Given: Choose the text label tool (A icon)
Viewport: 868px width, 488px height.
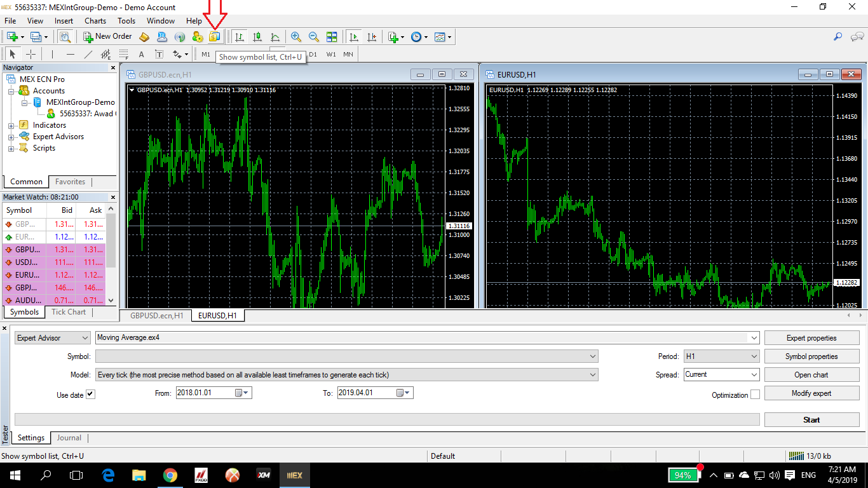Looking at the screenshot, I should (141, 54).
